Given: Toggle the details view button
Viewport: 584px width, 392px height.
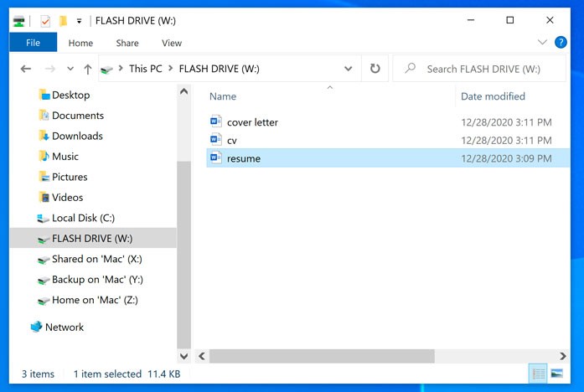Looking at the screenshot, I should click(539, 374).
